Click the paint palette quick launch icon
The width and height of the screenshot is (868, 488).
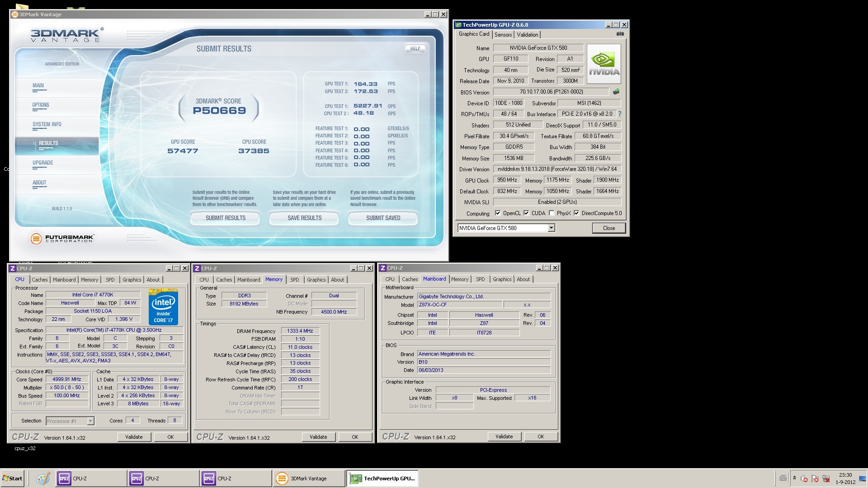coord(43,479)
